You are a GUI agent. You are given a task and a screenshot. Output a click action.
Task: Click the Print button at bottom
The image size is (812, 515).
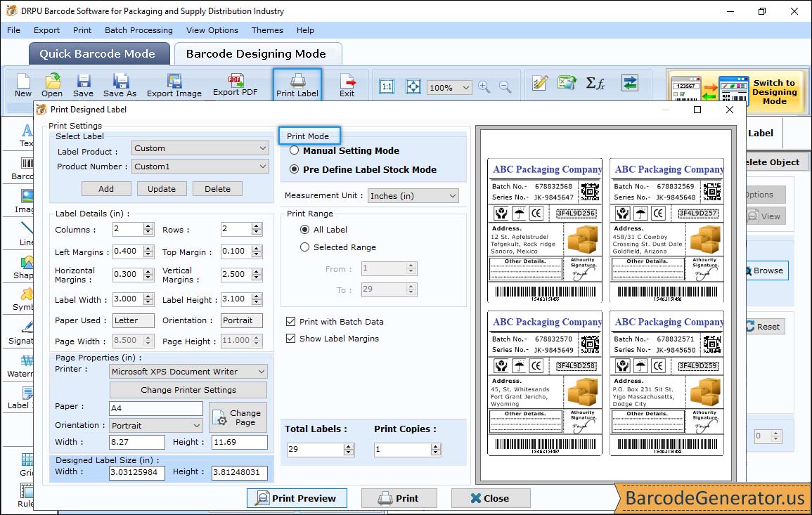[399, 498]
